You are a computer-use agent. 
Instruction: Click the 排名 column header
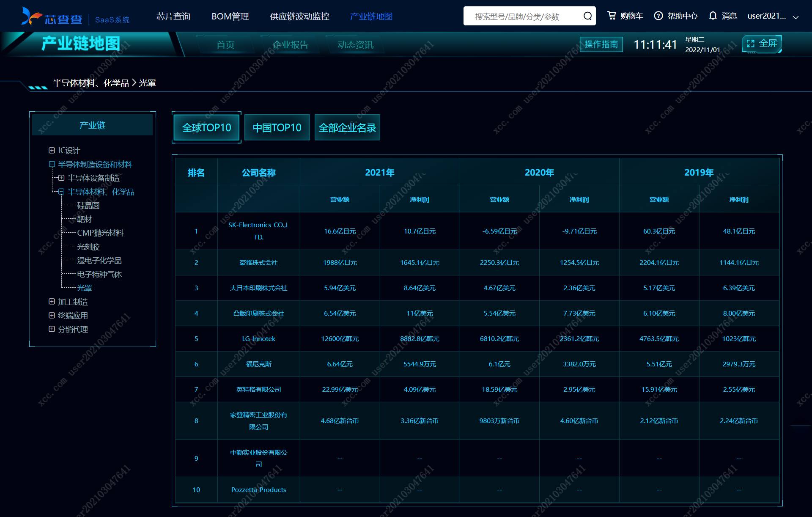(x=196, y=173)
